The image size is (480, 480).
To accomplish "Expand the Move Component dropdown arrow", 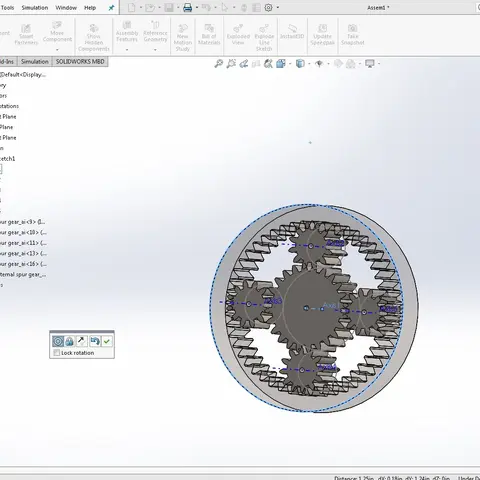I will point(57,50).
